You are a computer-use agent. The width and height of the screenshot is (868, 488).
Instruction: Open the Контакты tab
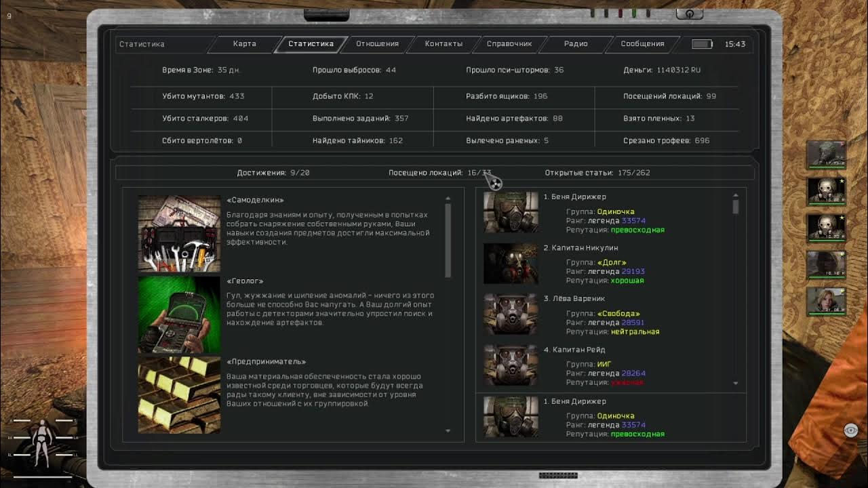[x=443, y=44]
